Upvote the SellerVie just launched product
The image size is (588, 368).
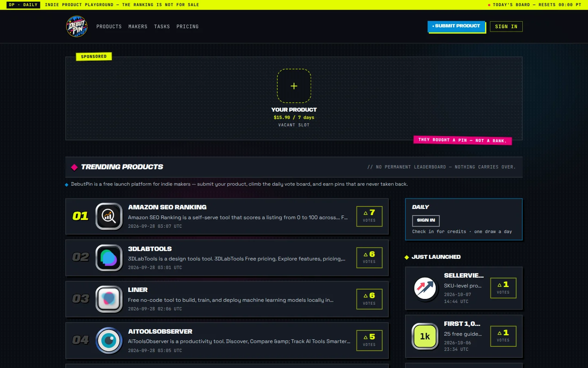(x=503, y=288)
